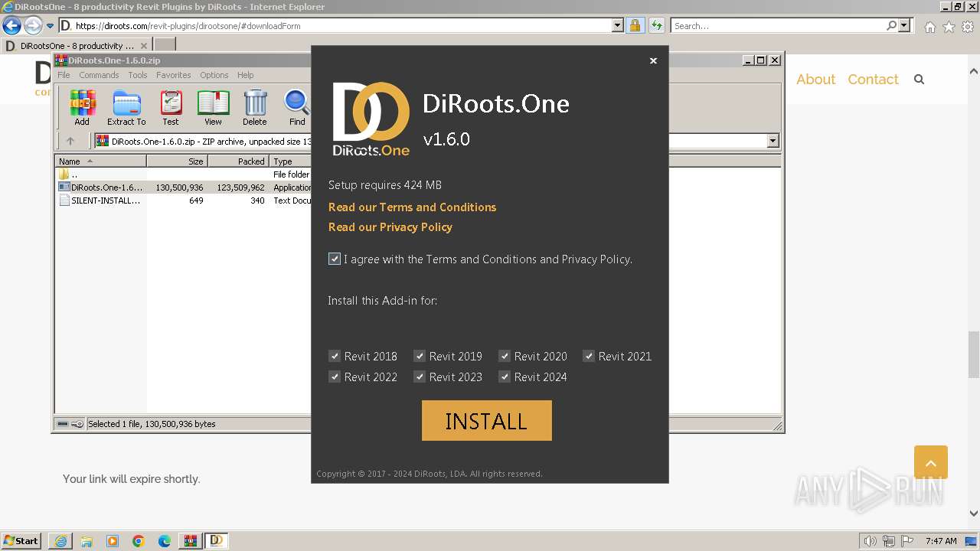This screenshot has width=980, height=551.
Task: Click the search magnifier on DiRoots website
Action: click(919, 80)
